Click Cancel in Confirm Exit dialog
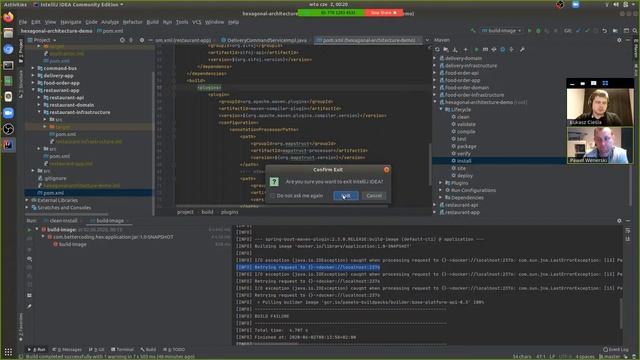This screenshot has width=640, height=360. click(374, 196)
